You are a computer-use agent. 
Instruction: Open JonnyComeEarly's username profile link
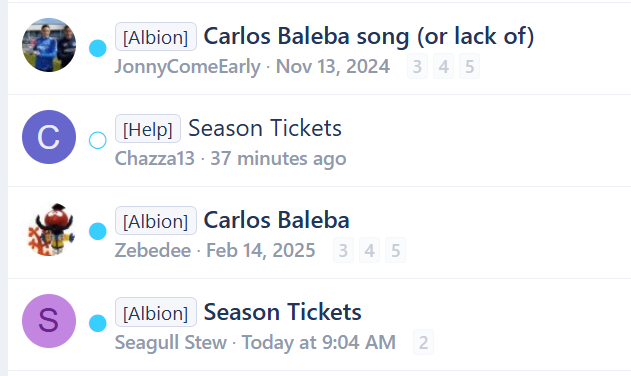pyautogui.click(x=188, y=66)
